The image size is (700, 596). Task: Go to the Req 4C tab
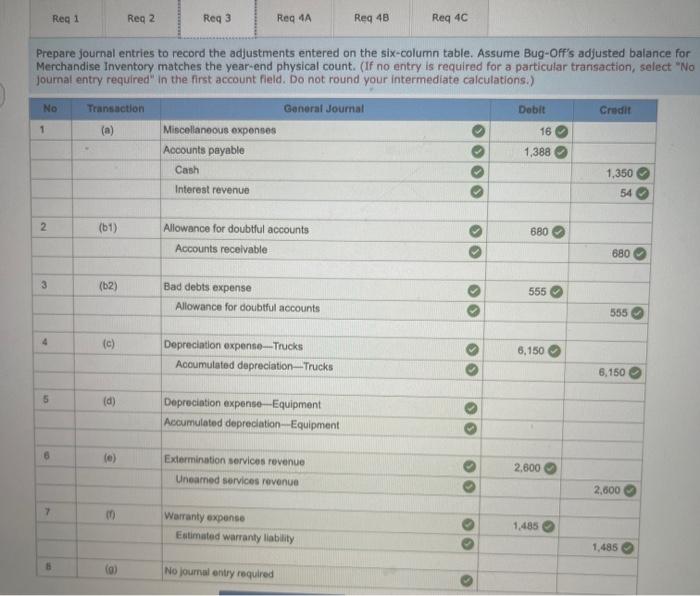point(450,18)
